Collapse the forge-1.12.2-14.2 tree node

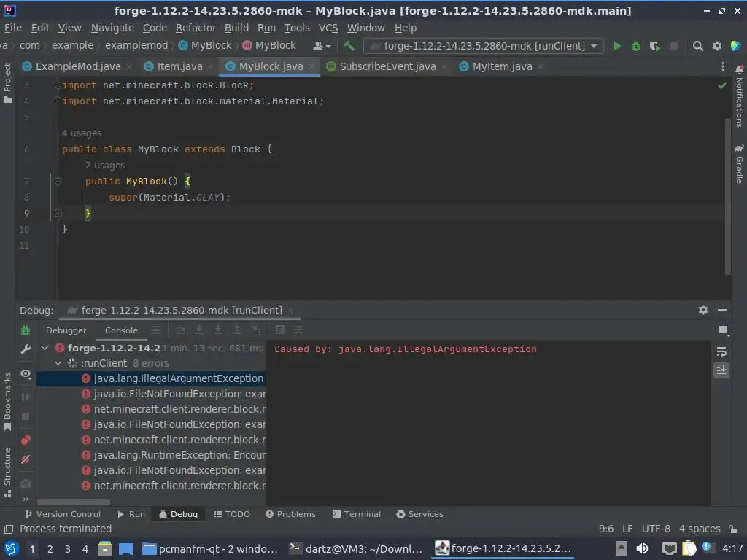[x=44, y=348]
